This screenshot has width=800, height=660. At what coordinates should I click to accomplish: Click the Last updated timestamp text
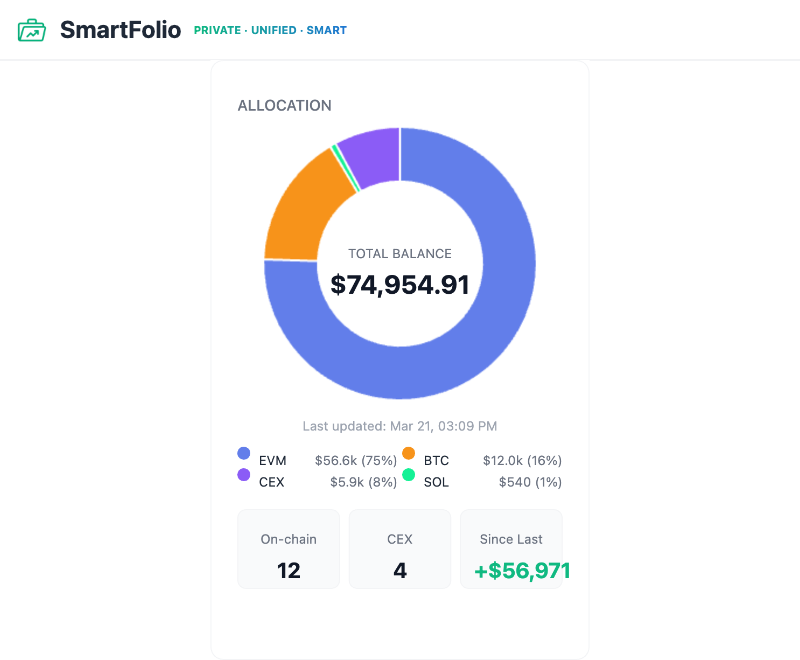point(400,426)
